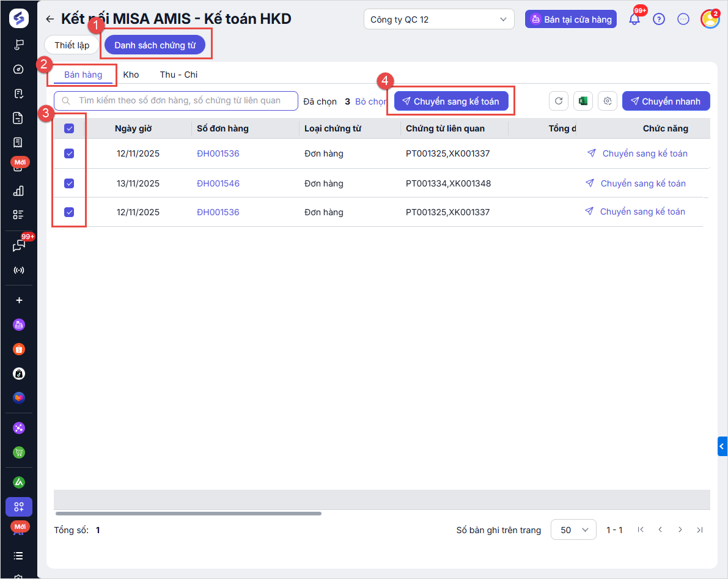Open the TikTok channel icon in sidebar
This screenshot has width=728, height=579.
pos(19,373)
